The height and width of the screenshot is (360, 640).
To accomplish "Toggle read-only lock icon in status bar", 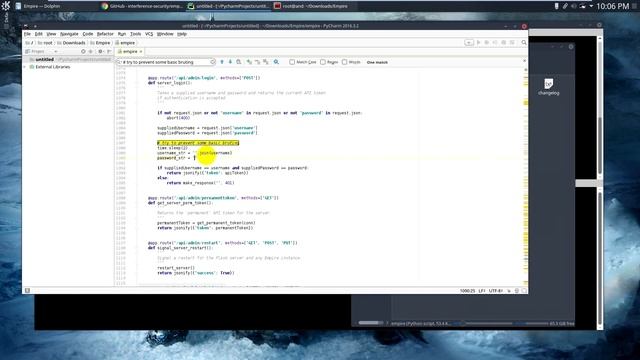I will click(x=509, y=291).
